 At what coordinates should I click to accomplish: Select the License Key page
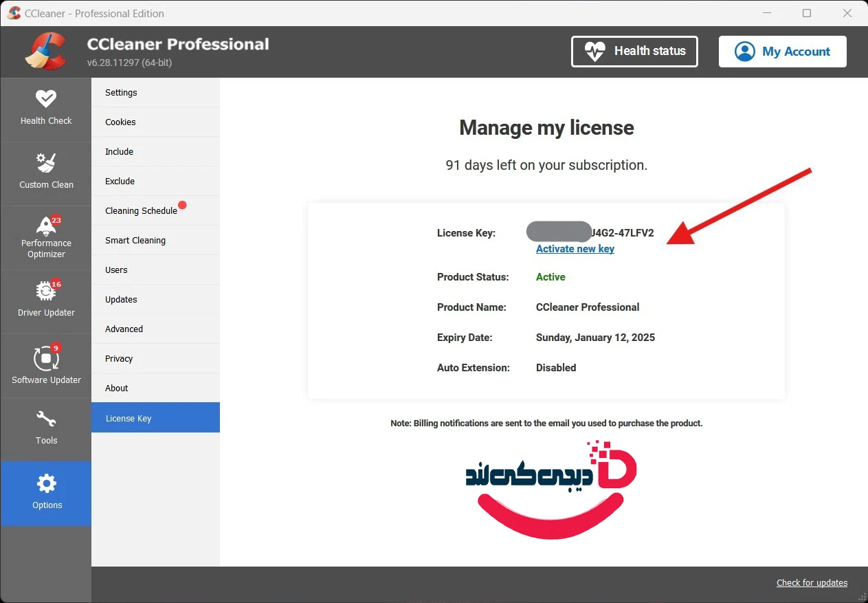[x=155, y=418]
